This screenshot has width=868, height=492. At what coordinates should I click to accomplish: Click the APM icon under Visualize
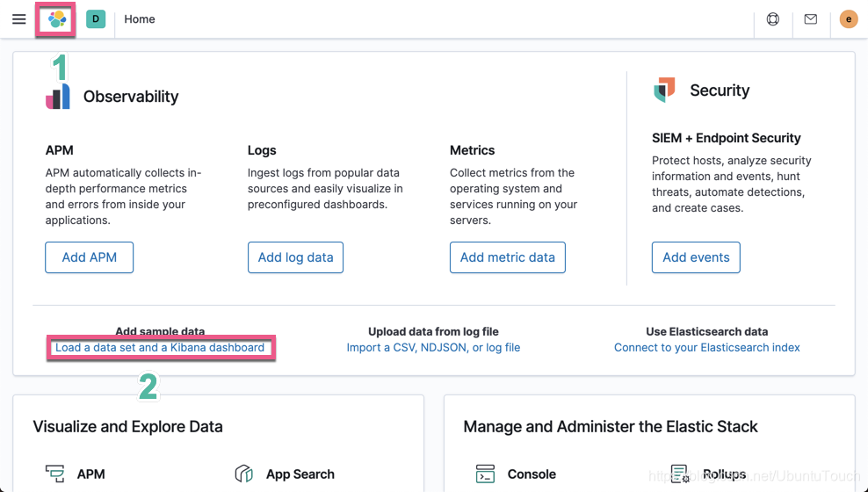coord(55,474)
